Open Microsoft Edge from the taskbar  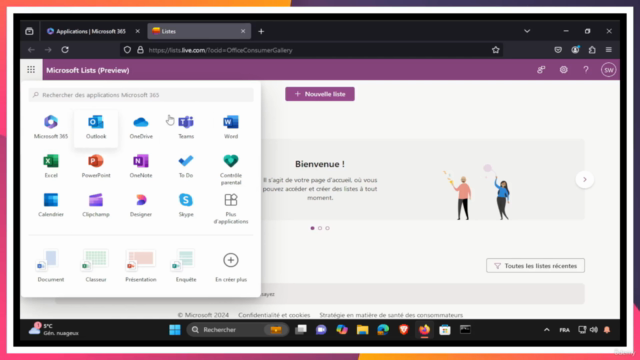(383, 330)
